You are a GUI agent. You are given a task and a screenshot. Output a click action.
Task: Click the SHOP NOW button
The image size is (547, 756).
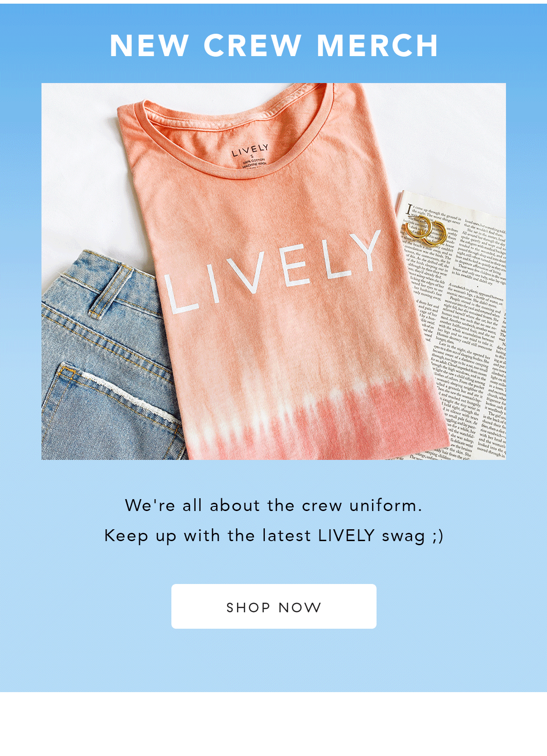(273, 606)
